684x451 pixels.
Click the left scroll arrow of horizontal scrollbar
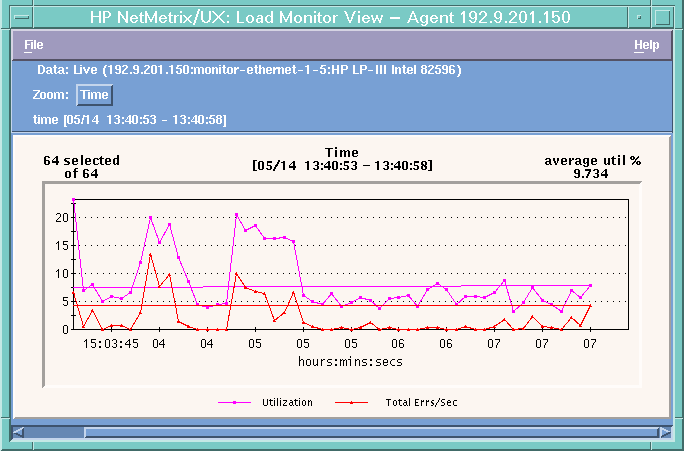[18, 432]
